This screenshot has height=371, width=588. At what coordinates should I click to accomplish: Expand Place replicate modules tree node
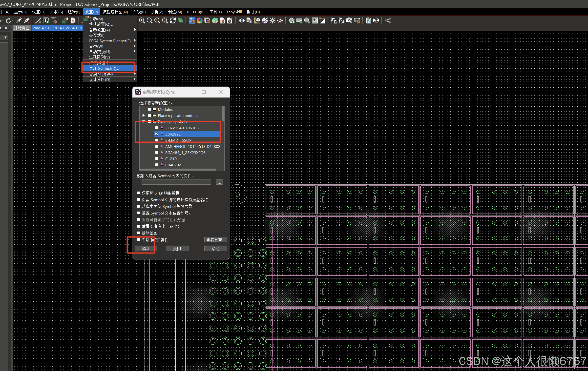tap(144, 116)
